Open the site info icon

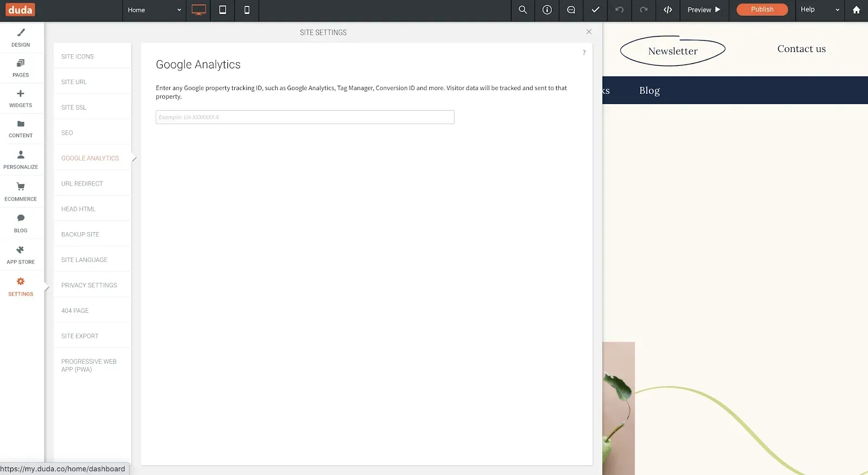pos(547,10)
